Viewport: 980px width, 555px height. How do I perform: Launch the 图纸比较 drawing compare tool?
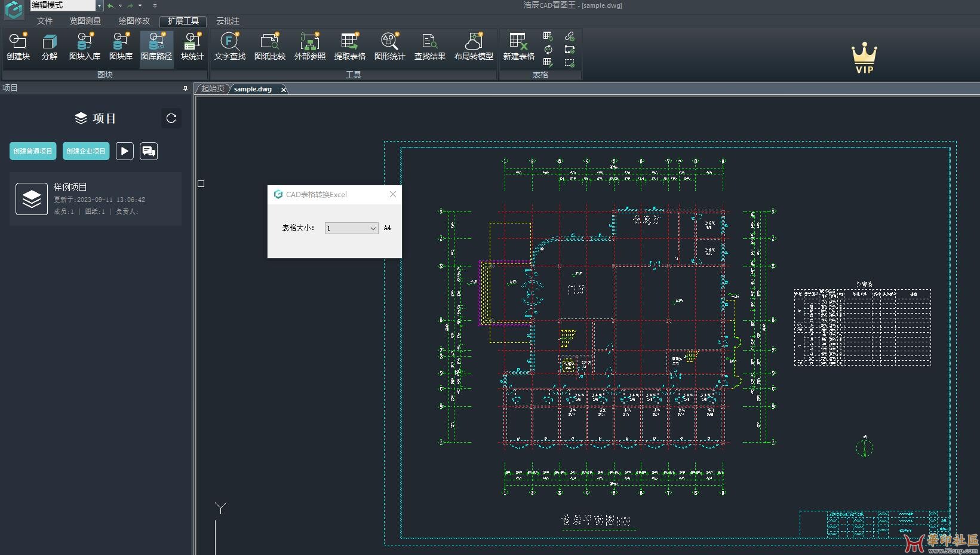270,47
